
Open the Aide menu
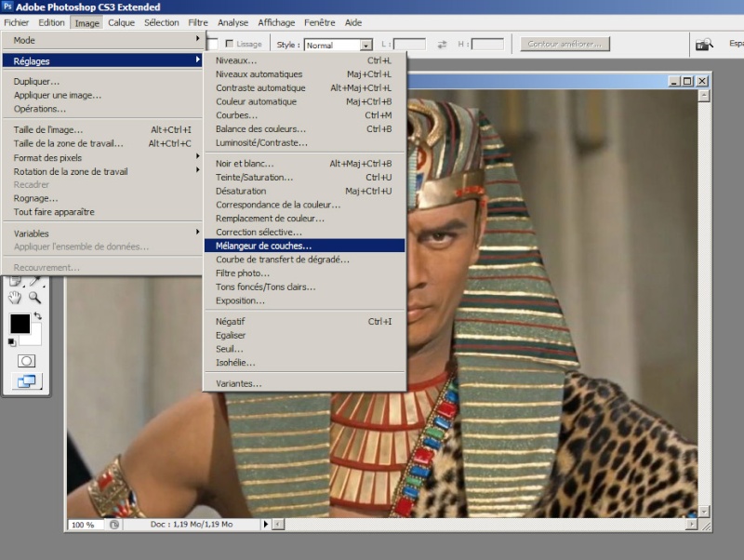click(x=353, y=22)
